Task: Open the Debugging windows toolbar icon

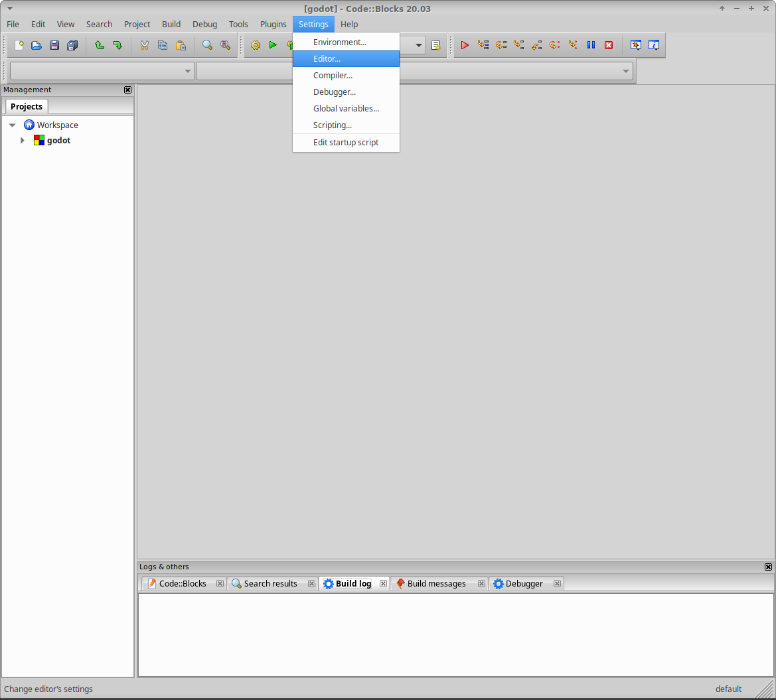Action: point(635,45)
